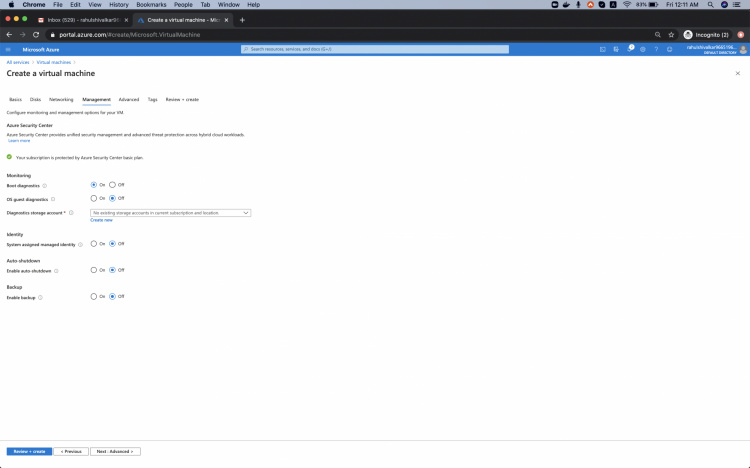Open Azure notifications bell
This screenshot has height=468, width=750.
pos(629,49)
